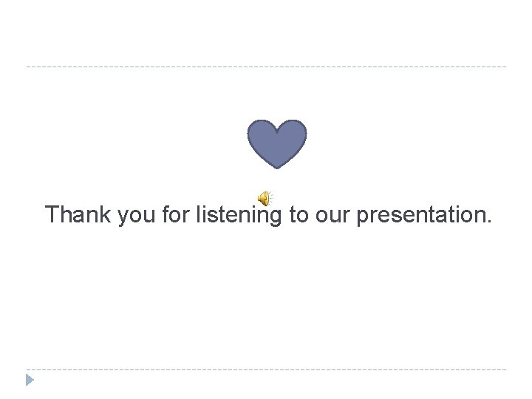This screenshot has height=399, width=532.
Task: Click the blue arrow at slide bottom-left
Action: click(x=29, y=381)
